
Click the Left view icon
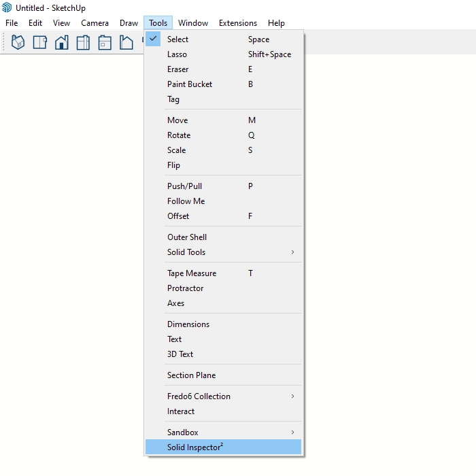click(126, 42)
